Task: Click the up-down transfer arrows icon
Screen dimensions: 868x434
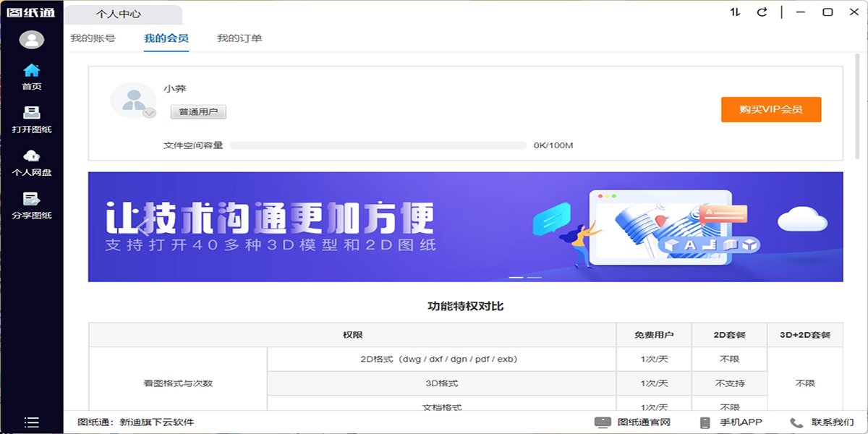Action: pyautogui.click(x=735, y=12)
